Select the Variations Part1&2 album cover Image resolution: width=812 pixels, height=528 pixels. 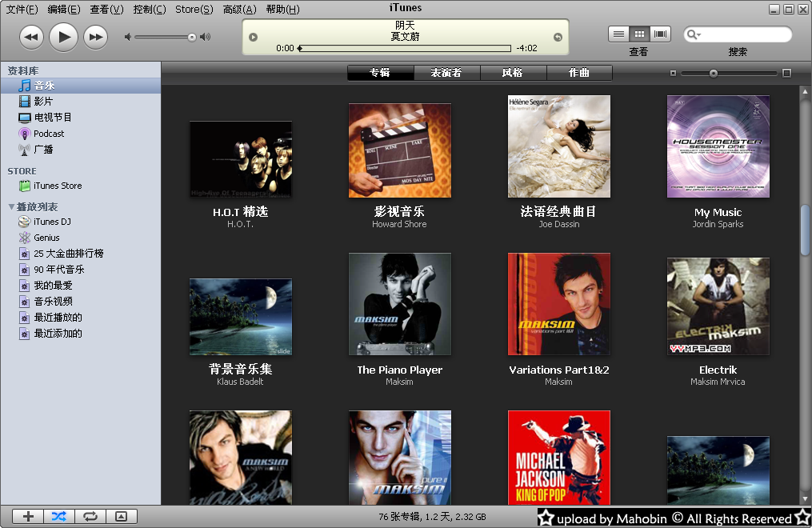(558, 304)
